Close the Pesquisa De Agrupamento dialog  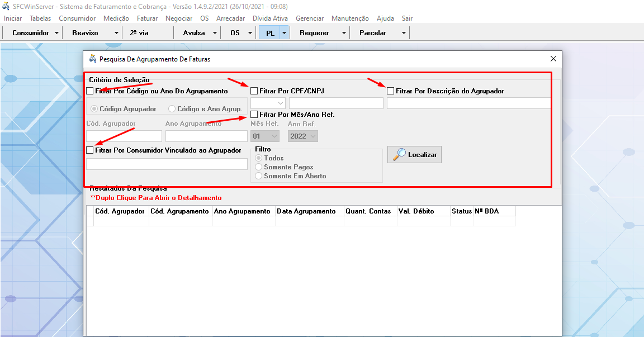tap(553, 59)
